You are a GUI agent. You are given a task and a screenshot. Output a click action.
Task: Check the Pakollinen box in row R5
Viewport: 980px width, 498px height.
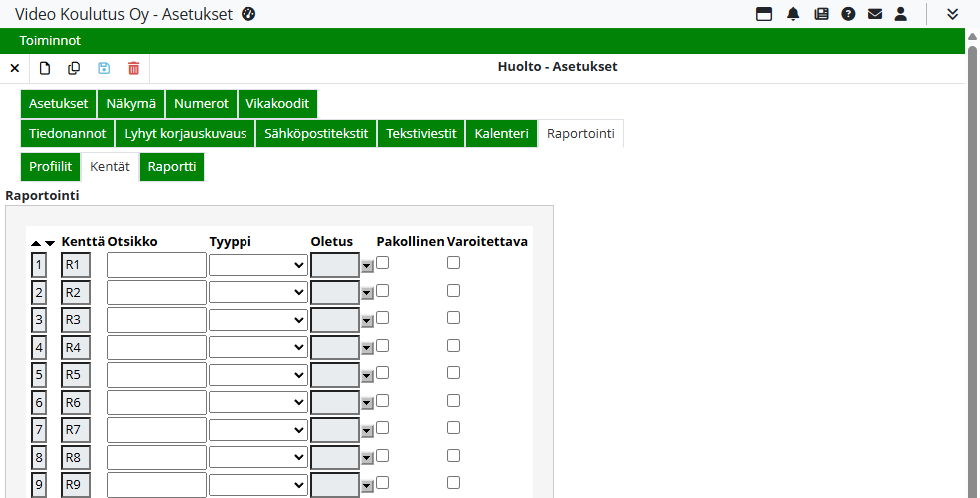tap(382, 373)
